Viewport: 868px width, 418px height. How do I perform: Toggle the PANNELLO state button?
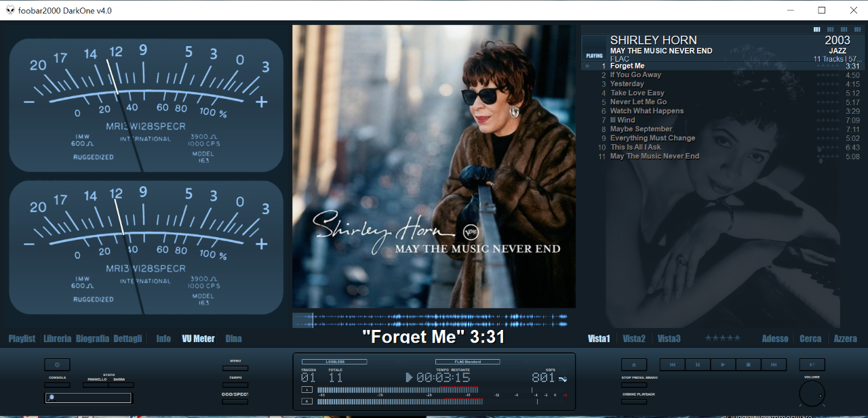click(96, 385)
